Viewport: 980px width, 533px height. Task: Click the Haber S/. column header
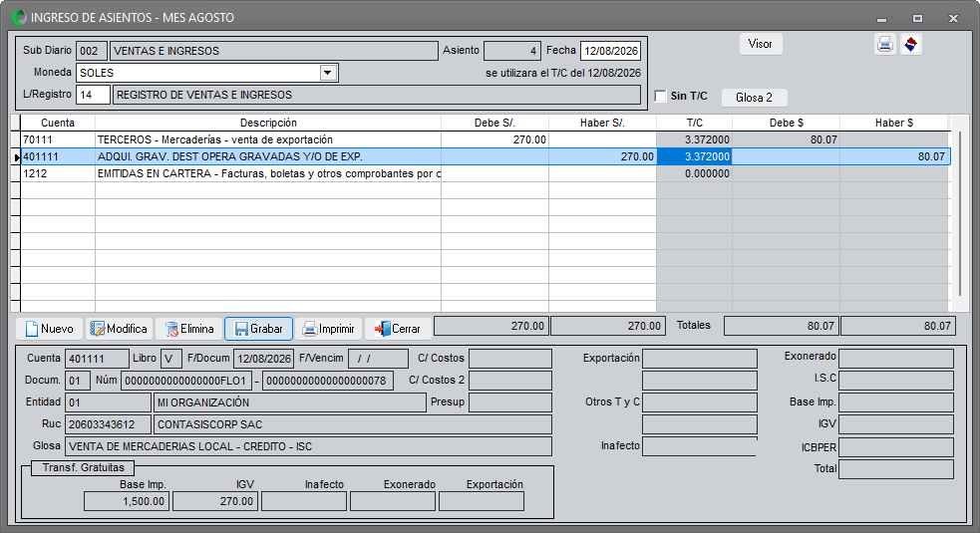[602, 123]
